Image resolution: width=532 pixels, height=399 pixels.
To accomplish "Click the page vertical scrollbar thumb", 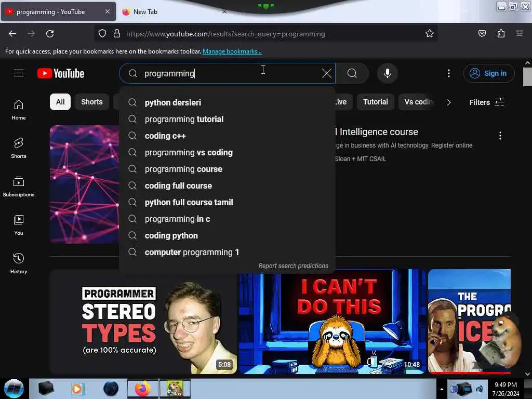I will tap(527, 77).
